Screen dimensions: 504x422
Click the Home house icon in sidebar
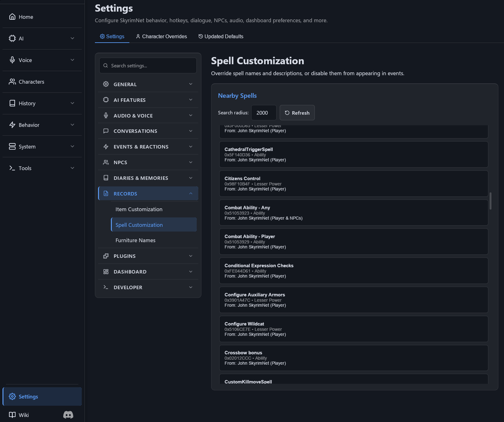12,17
